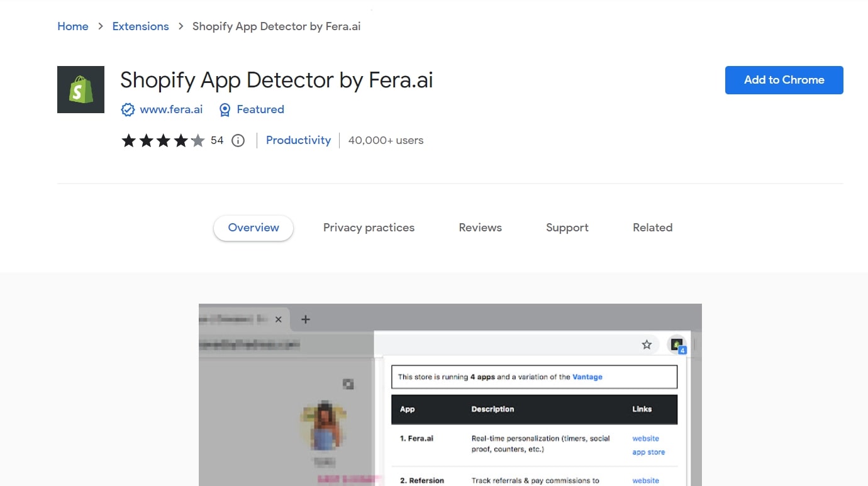Open the rating info circle icon
The image size is (868, 486).
point(238,141)
